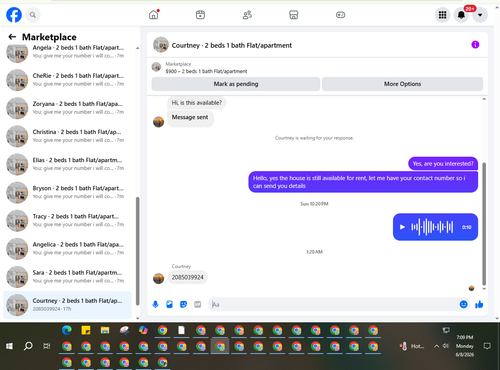Screen dimensions: 500x370
Task: Click the attach photo icon in composer
Action: pyautogui.click(x=169, y=304)
